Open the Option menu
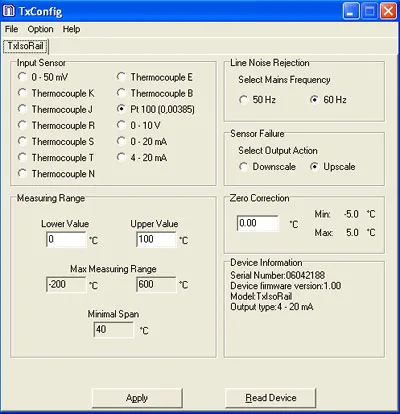 (40, 29)
